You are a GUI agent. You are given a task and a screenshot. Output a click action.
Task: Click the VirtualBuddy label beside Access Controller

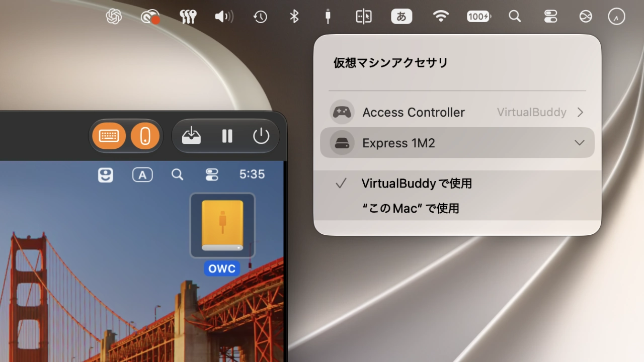(x=532, y=112)
